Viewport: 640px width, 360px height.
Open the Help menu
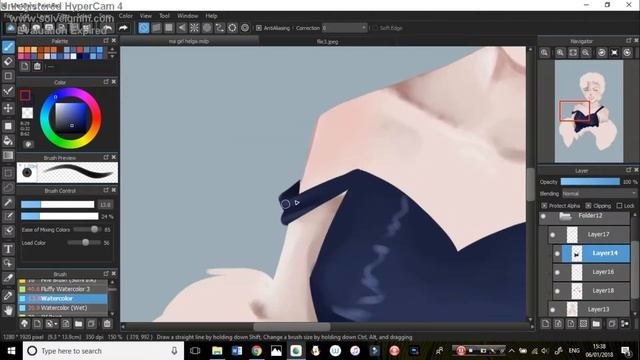tap(211, 16)
